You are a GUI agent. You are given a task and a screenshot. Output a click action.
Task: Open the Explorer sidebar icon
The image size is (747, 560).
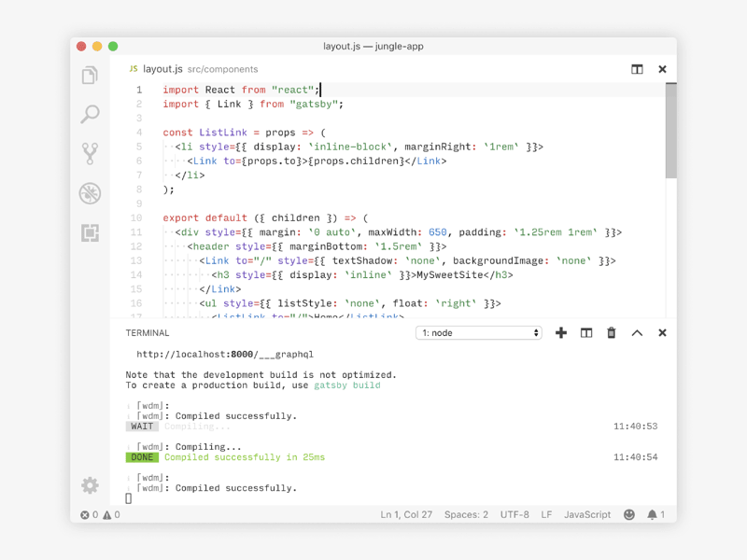89,75
